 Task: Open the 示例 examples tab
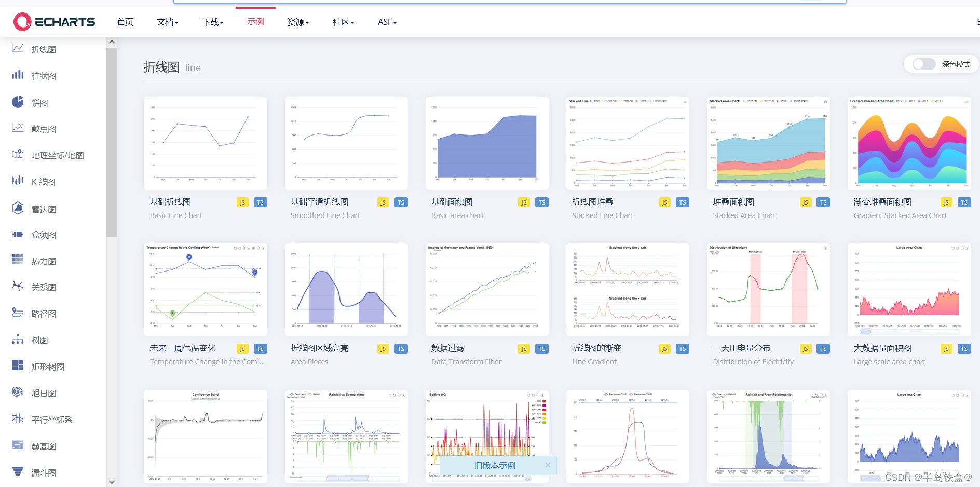255,22
